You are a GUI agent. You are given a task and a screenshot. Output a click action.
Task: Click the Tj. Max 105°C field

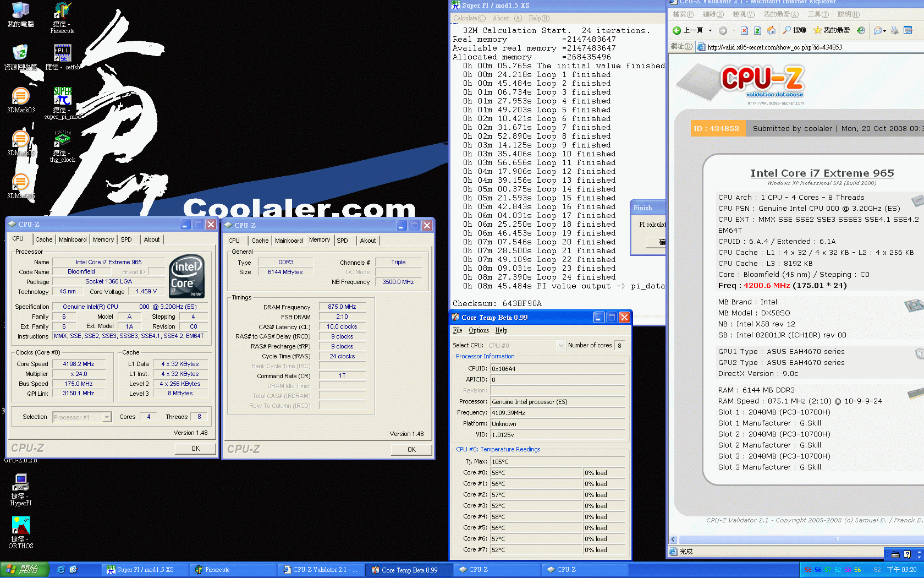[x=557, y=462]
